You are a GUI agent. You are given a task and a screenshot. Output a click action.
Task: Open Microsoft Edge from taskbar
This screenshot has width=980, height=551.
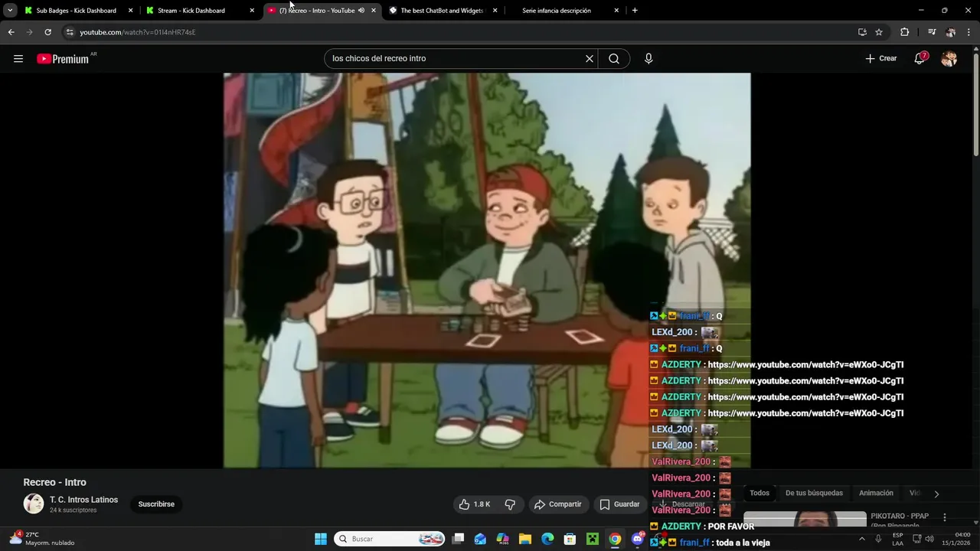tap(547, 539)
